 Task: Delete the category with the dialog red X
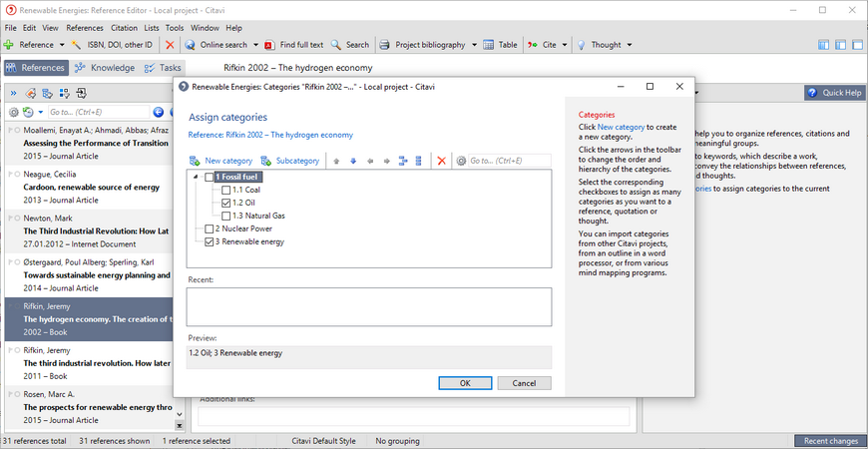coord(442,161)
